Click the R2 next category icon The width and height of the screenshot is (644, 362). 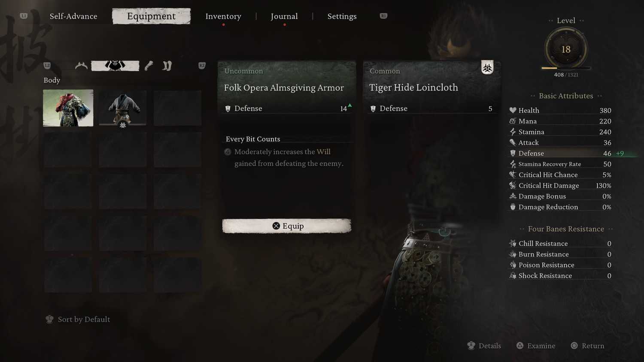tap(202, 66)
